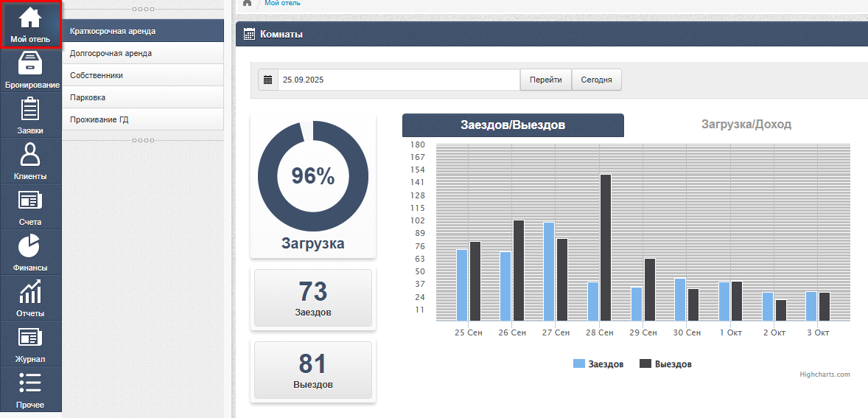Click the date input field 25.09.2025
868x418 pixels.
(x=398, y=80)
